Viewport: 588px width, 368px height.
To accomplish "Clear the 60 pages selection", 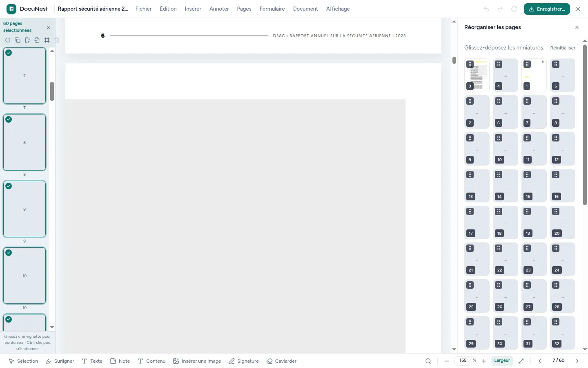I will pos(49,27).
